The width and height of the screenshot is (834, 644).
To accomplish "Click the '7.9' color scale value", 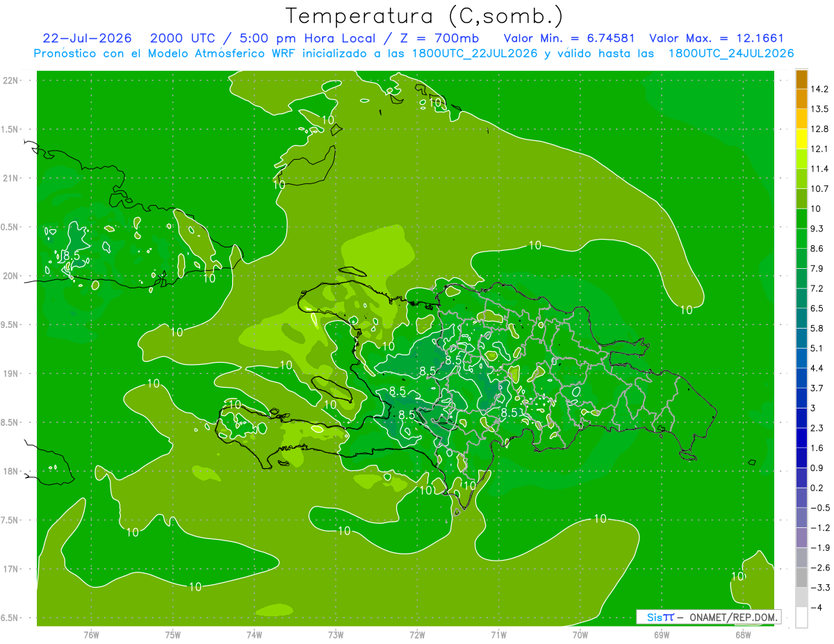I will point(816,269).
